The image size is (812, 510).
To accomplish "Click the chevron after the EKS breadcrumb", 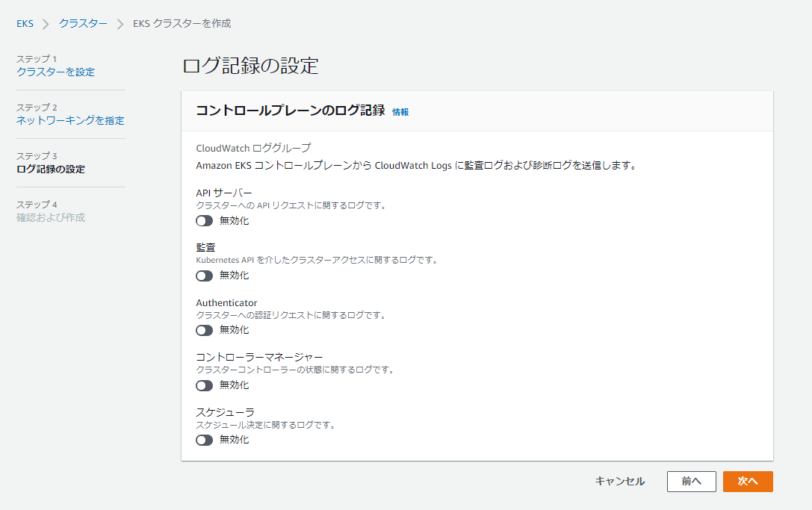I will point(46,24).
